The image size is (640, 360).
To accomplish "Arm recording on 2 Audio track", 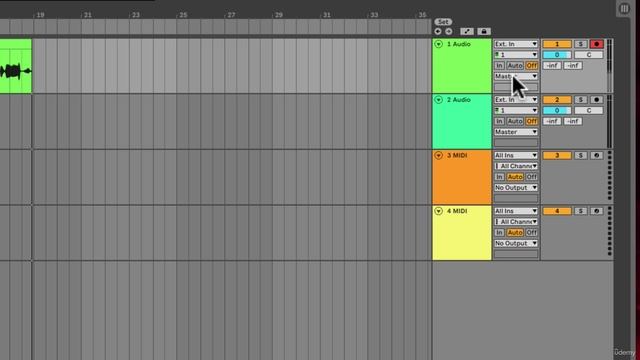I will coord(596,100).
